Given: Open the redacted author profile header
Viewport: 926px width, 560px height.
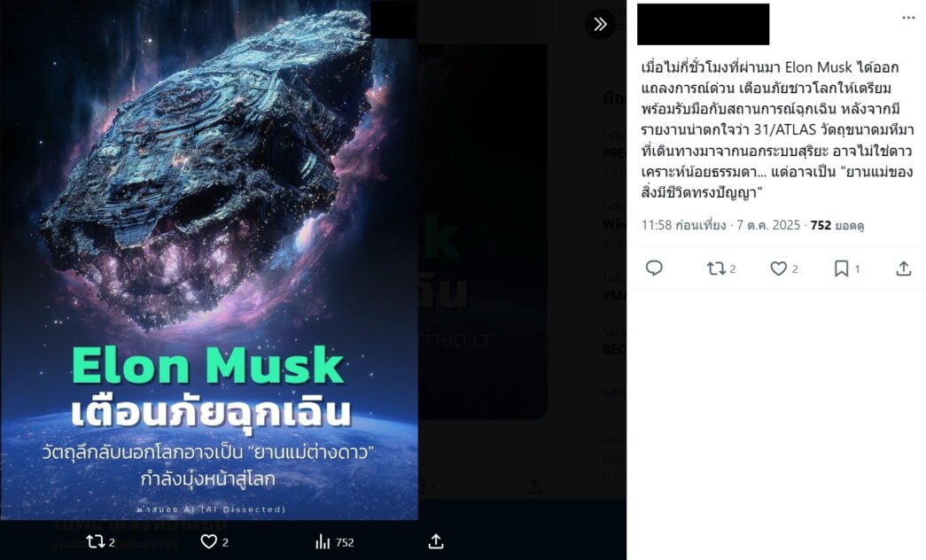Looking at the screenshot, I should click(703, 24).
